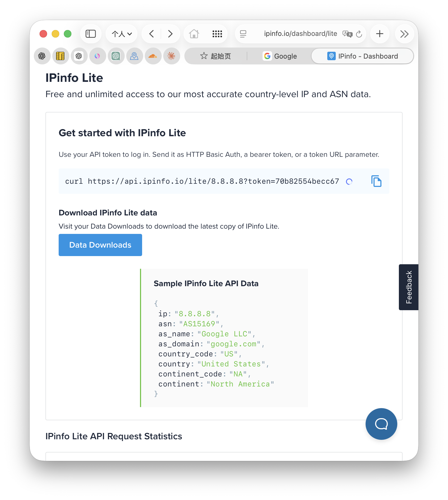Switch to the Google tab
The image size is (448, 500).
(280, 56)
